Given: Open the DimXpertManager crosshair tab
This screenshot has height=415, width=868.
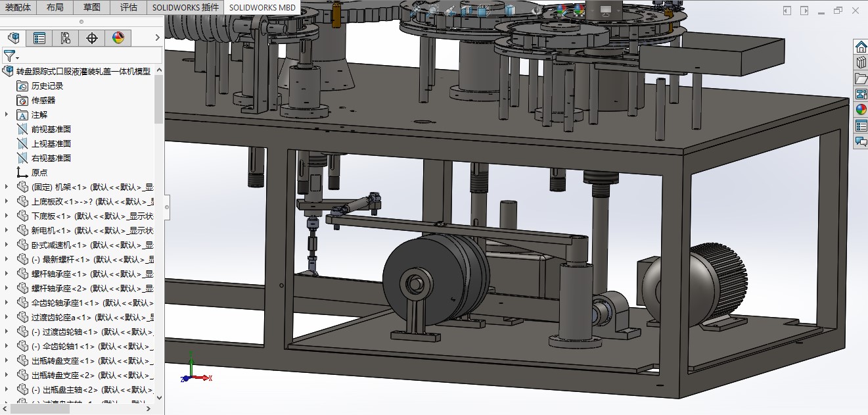Looking at the screenshot, I should tap(92, 38).
